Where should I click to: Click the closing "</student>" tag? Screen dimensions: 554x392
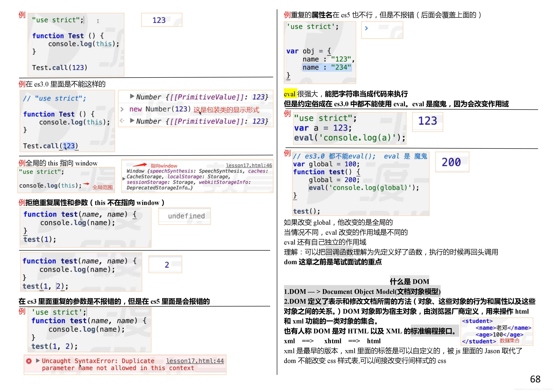pyautogui.click(x=479, y=341)
